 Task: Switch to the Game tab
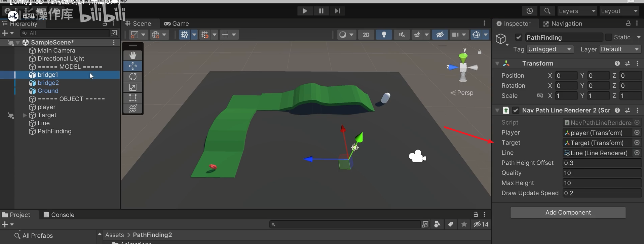[x=177, y=24]
